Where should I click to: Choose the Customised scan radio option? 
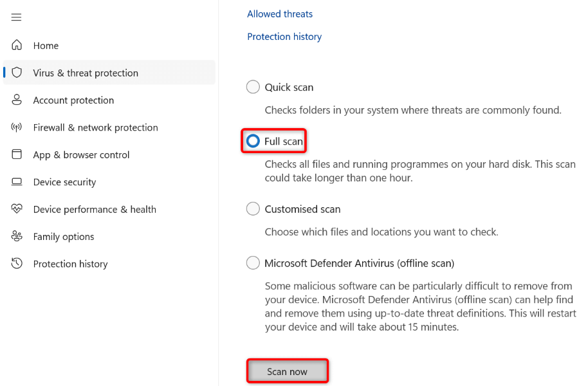[253, 209]
